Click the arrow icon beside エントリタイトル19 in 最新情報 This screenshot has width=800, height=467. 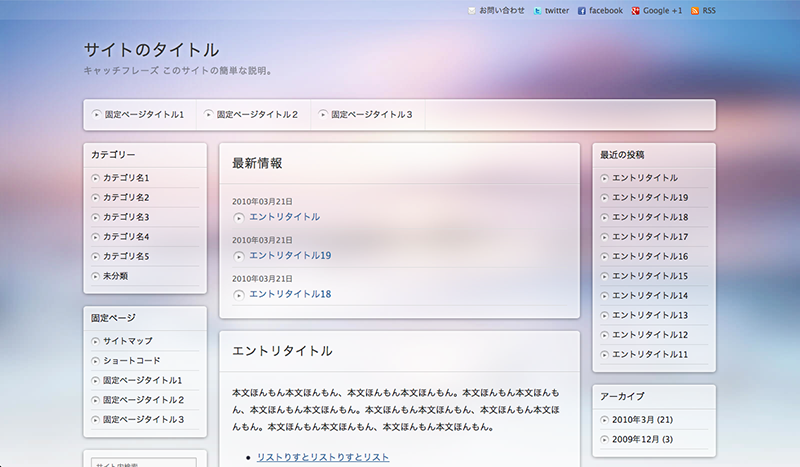[x=239, y=256]
